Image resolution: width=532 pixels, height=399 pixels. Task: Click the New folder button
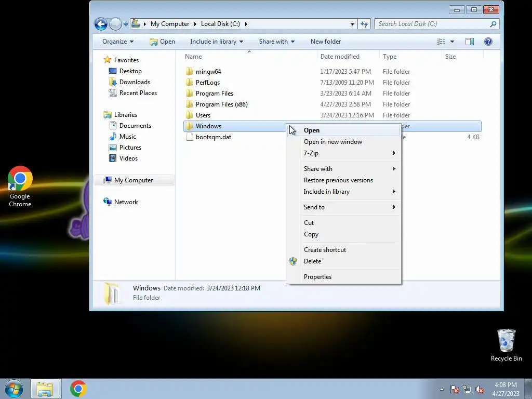click(x=326, y=42)
